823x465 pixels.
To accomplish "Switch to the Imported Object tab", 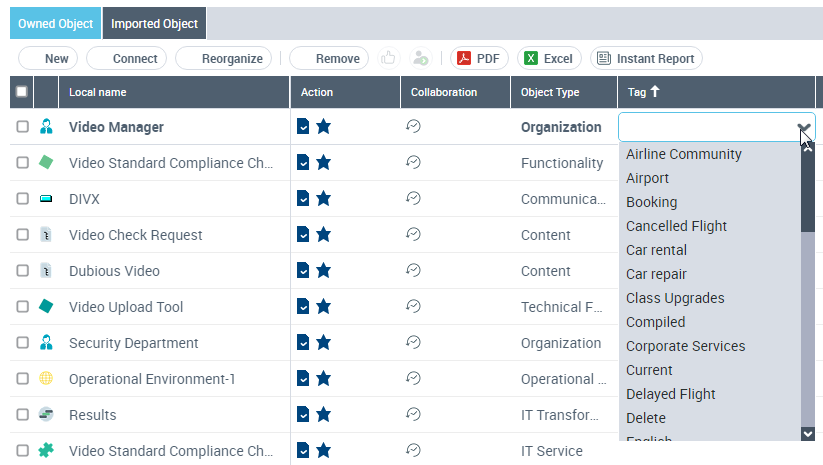I will tap(154, 23).
